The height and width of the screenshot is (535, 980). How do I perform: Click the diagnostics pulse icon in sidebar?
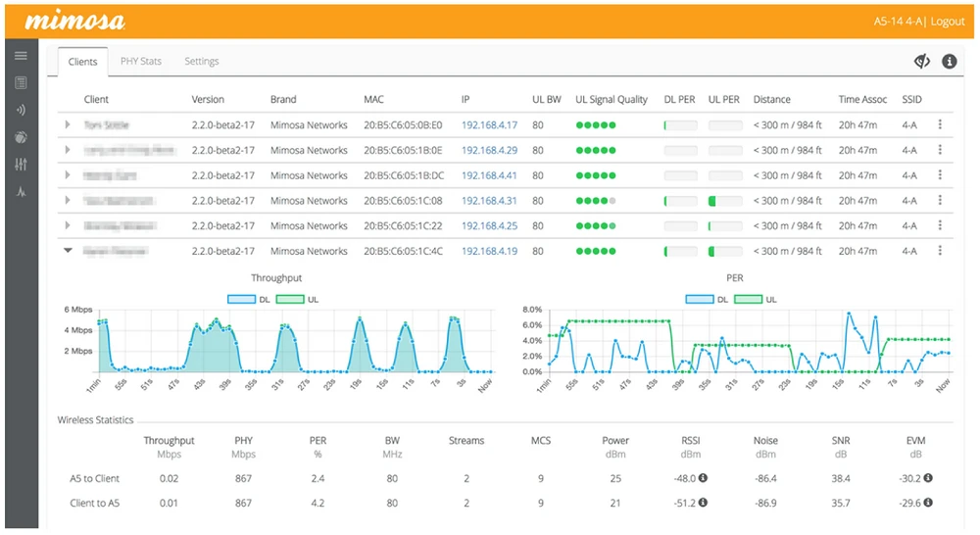click(21, 190)
